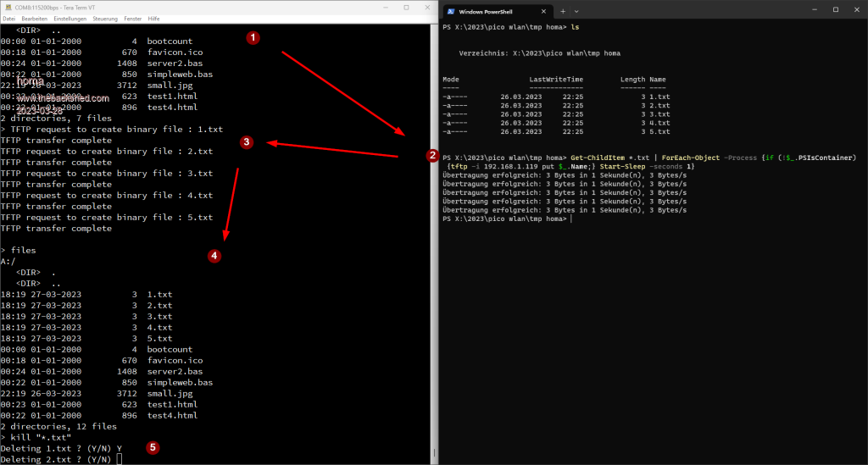The width and height of the screenshot is (868, 465).
Task: Click red annotation marker number 3
Action: (246, 142)
